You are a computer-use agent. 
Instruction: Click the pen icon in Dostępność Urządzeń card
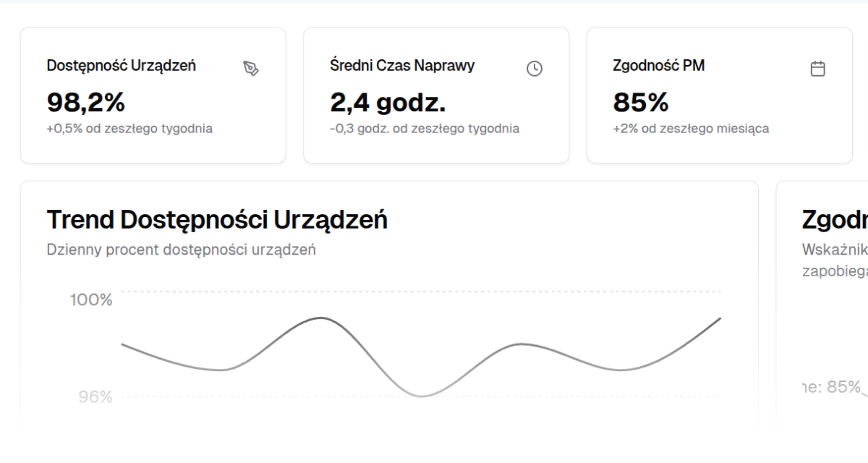tap(251, 69)
